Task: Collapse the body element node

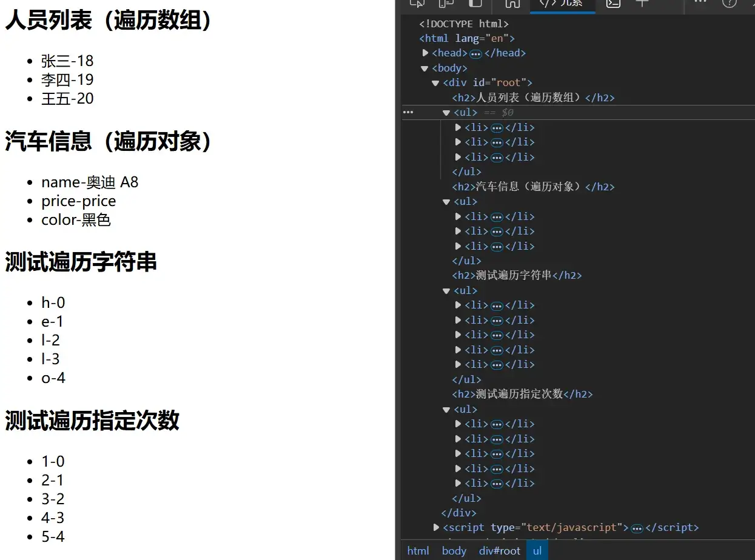Action: coord(424,68)
